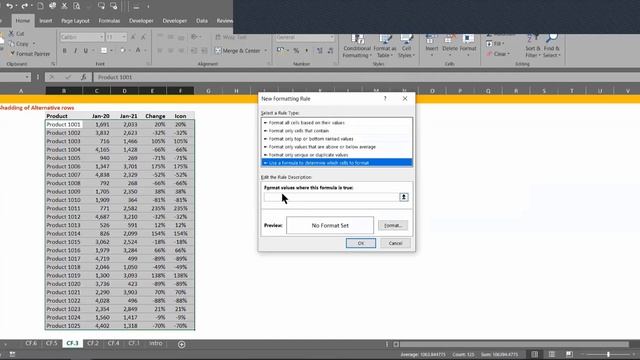Open the Calibri font name dropdown
The width and height of the screenshot is (640, 360).
coord(101,37)
